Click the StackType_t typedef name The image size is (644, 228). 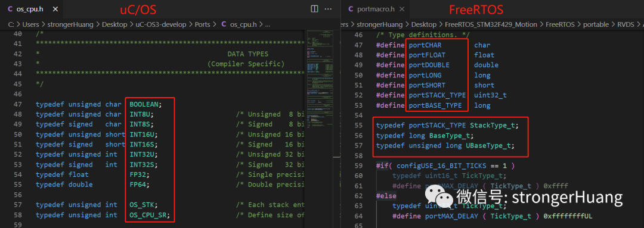point(492,126)
